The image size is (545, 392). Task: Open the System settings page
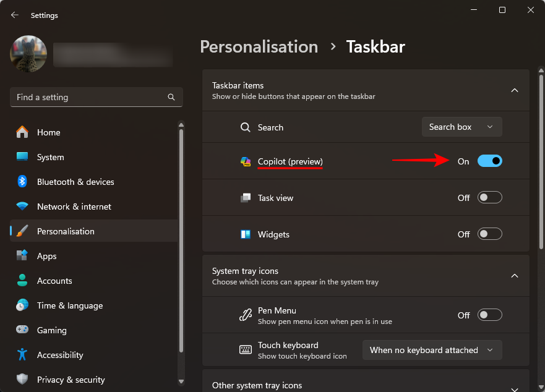50,157
